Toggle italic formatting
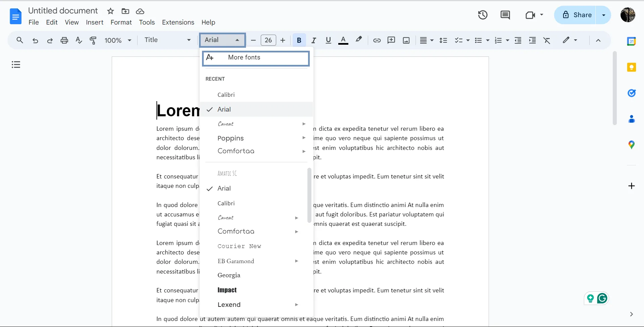644x327 pixels. tap(314, 40)
